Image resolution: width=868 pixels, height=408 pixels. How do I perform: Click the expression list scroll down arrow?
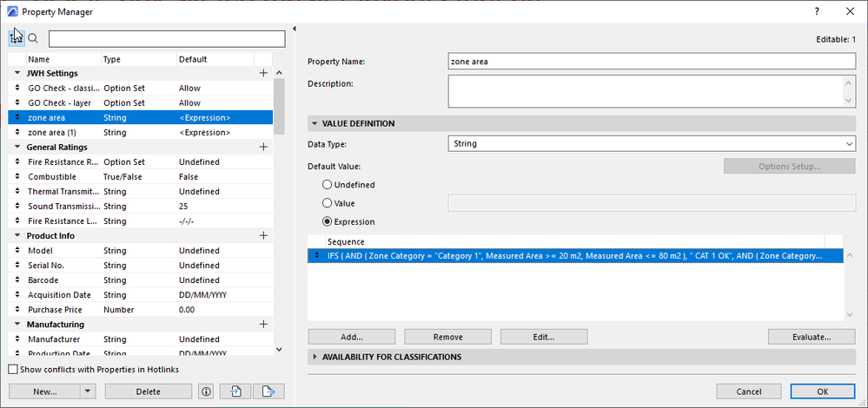tap(850, 314)
